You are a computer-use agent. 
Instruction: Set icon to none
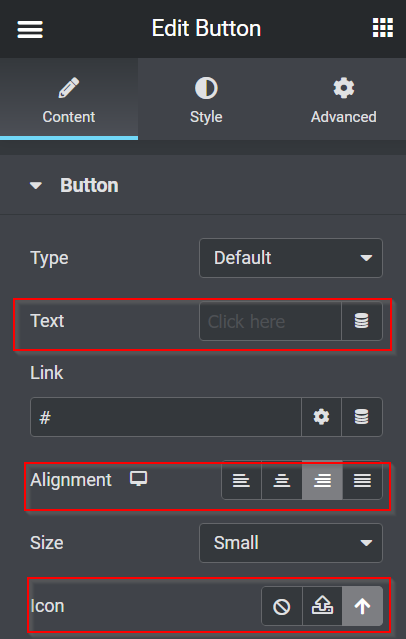282,606
